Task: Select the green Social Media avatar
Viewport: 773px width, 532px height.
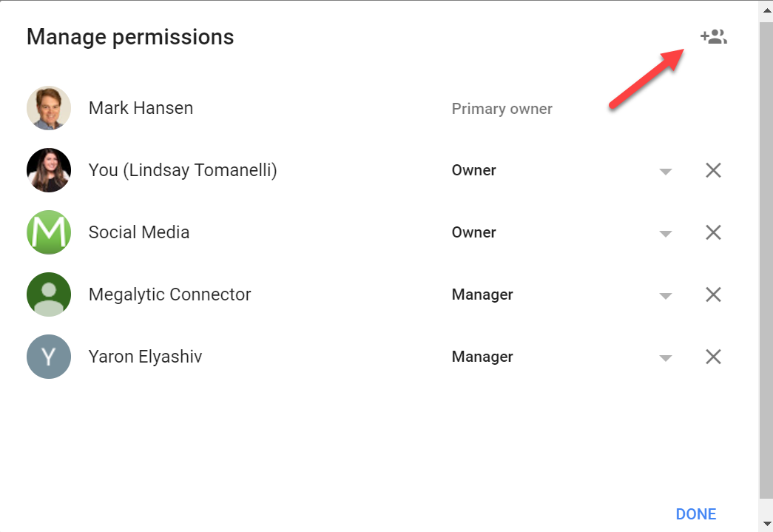Action: pyautogui.click(x=49, y=232)
